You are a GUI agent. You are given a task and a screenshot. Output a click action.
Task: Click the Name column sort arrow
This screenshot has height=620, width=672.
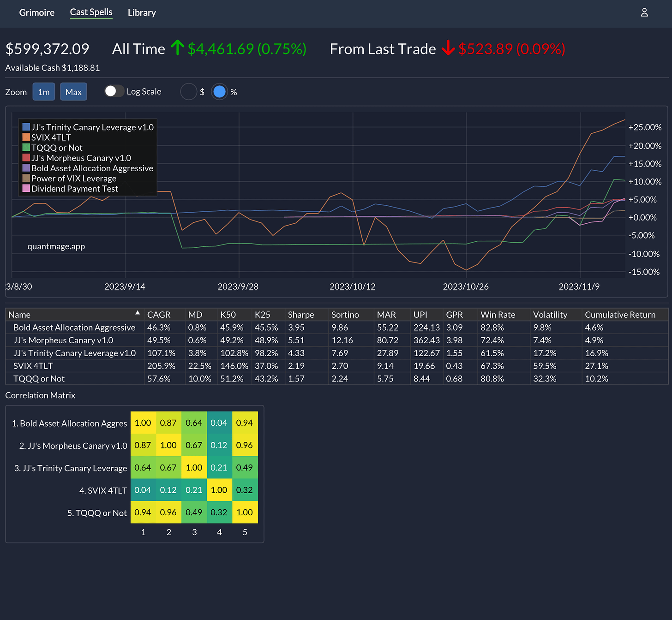(x=138, y=313)
